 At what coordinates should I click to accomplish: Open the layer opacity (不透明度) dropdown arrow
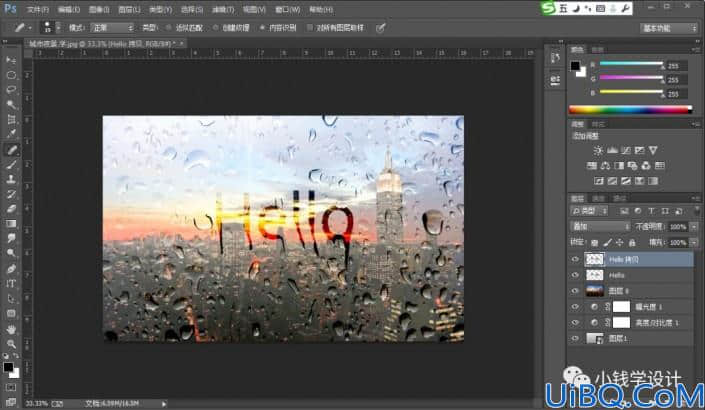pyautogui.click(x=694, y=227)
